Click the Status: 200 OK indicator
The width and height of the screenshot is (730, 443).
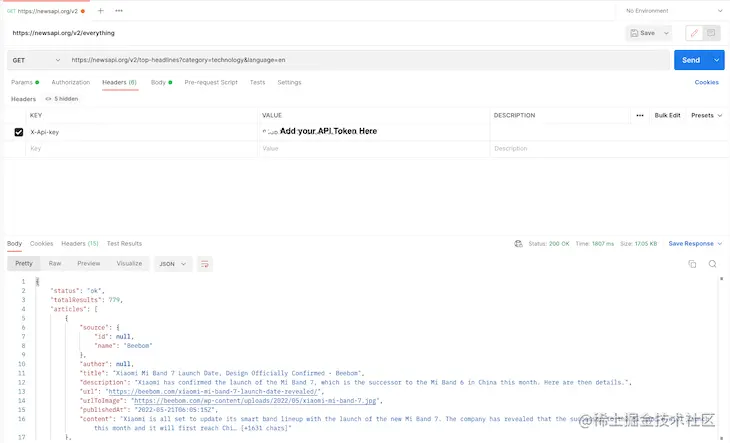(x=549, y=243)
